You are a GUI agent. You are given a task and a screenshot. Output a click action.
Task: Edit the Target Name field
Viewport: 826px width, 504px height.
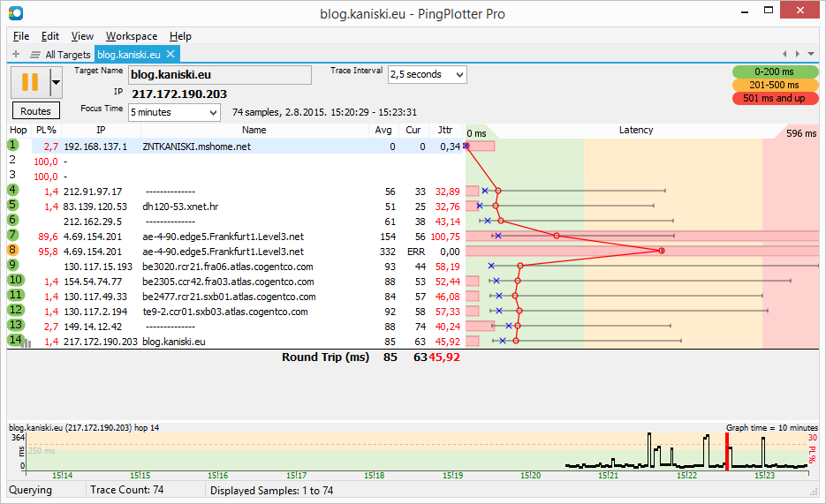pos(220,75)
